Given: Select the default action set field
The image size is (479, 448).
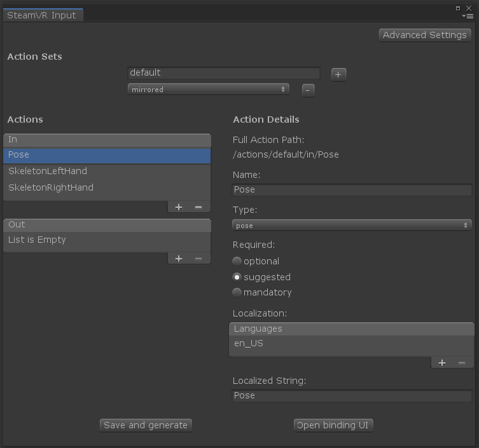Looking at the screenshot, I should 224,73.
